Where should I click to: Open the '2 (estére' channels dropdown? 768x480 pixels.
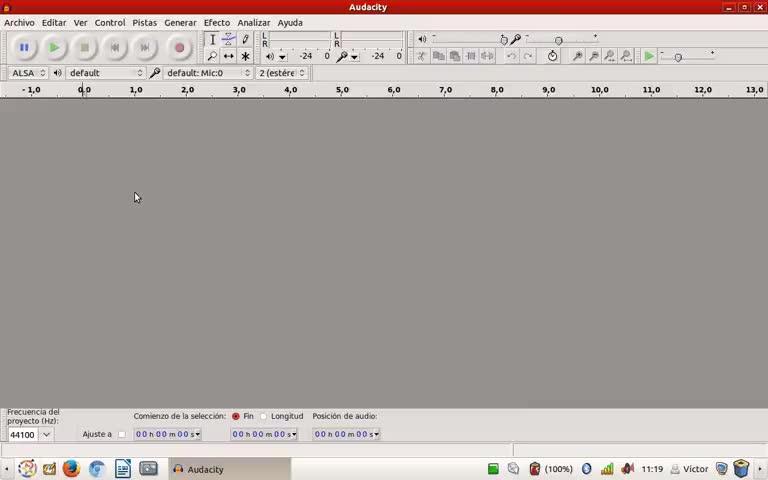coord(282,73)
